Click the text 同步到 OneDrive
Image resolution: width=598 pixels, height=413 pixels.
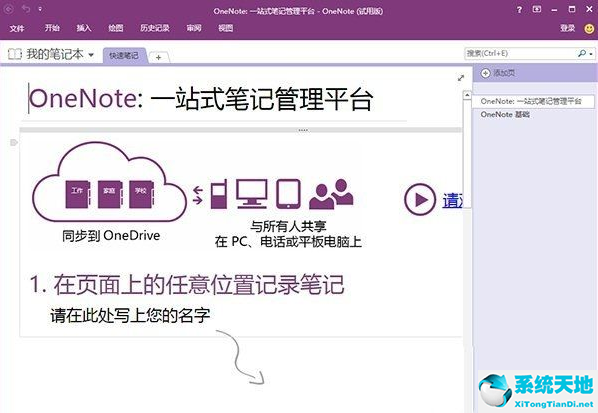(111, 236)
